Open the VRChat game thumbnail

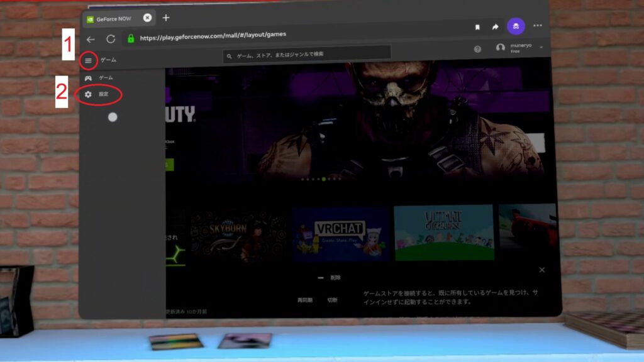point(340,234)
